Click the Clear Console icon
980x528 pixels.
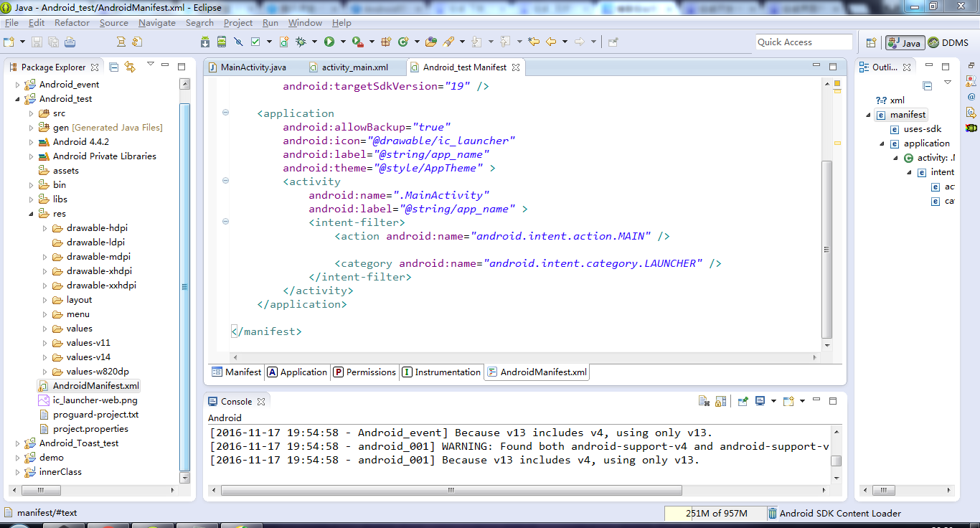pyautogui.click(x=705, y=402)
